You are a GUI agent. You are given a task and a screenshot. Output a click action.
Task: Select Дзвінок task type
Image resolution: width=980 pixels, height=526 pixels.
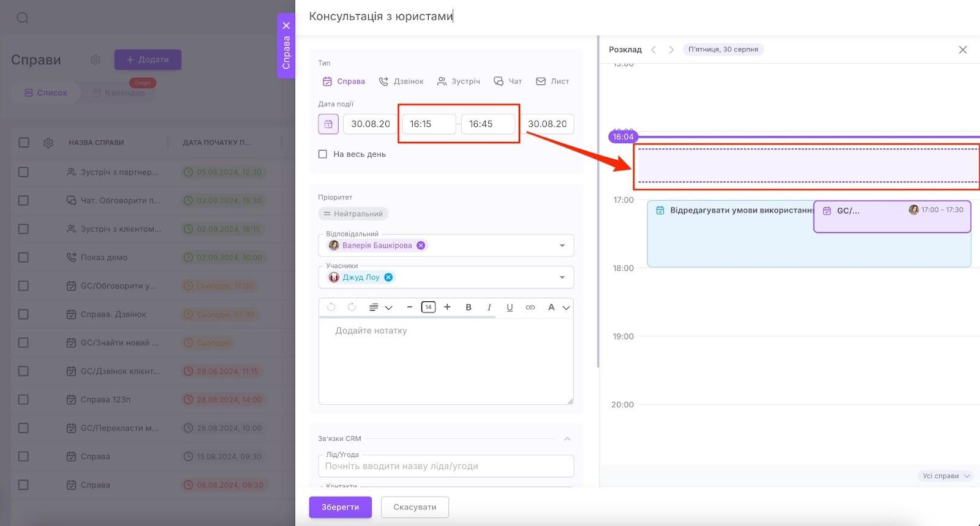click(401, 81)
